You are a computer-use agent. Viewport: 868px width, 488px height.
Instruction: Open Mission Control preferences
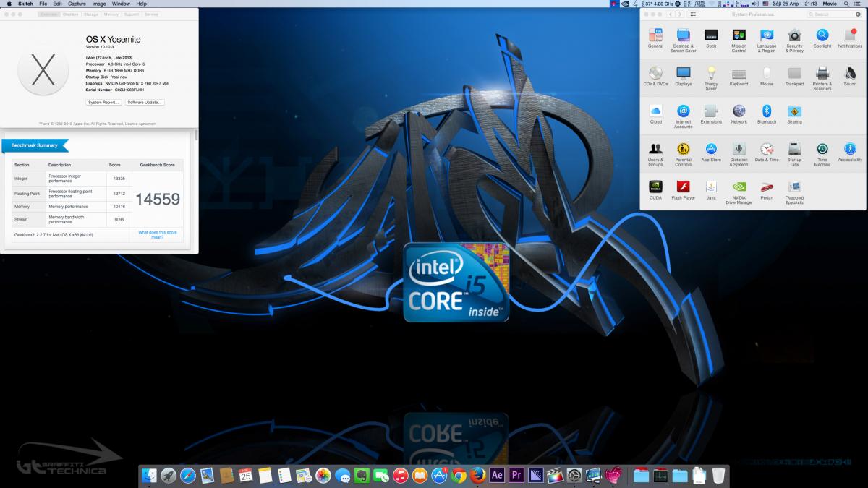pos(739,40)
